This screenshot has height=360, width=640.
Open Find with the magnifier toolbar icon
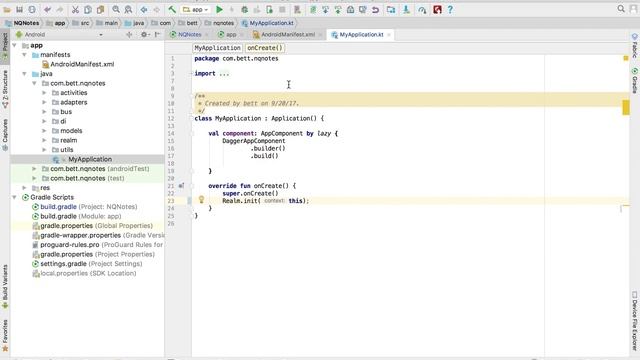[x=116, y=9]
